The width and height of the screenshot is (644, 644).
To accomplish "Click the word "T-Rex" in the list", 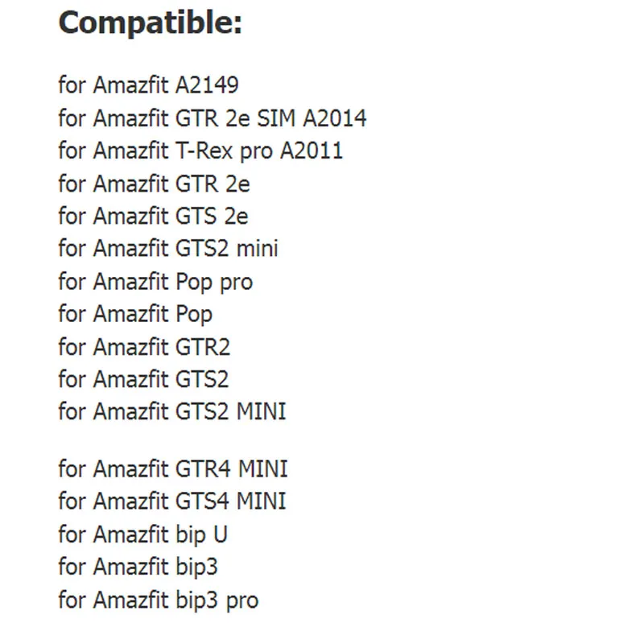I will (x=203, y=151).
